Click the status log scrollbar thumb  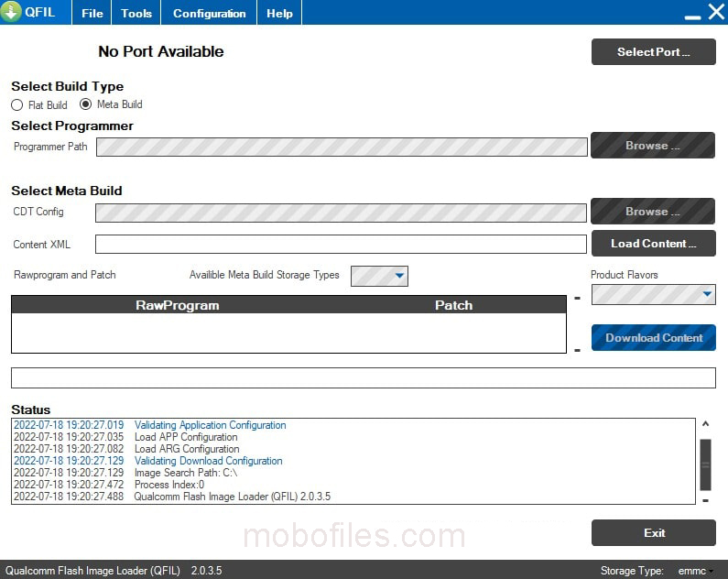click(x=705, y=464)
